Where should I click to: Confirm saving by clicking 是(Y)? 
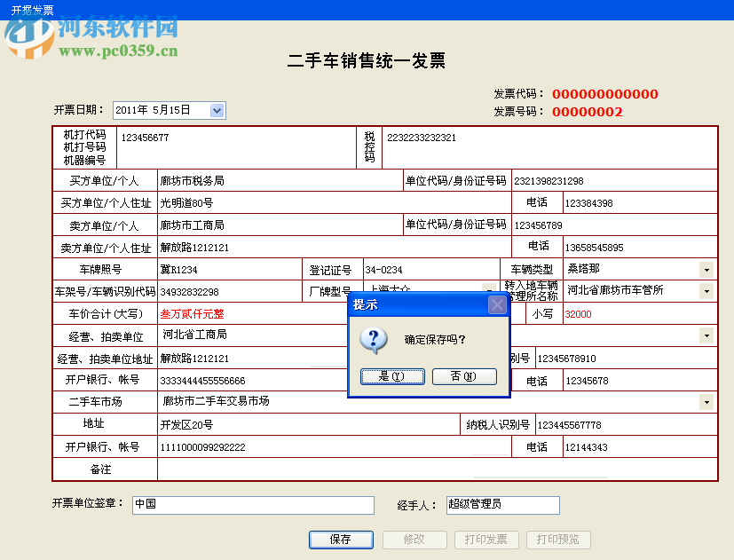coord(391,376)
